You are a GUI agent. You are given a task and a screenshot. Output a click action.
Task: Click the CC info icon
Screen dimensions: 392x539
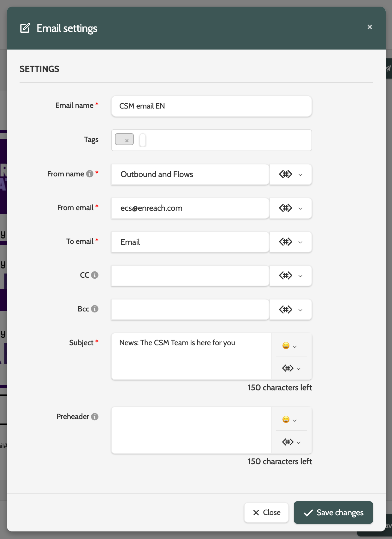[x=95, y=275]
